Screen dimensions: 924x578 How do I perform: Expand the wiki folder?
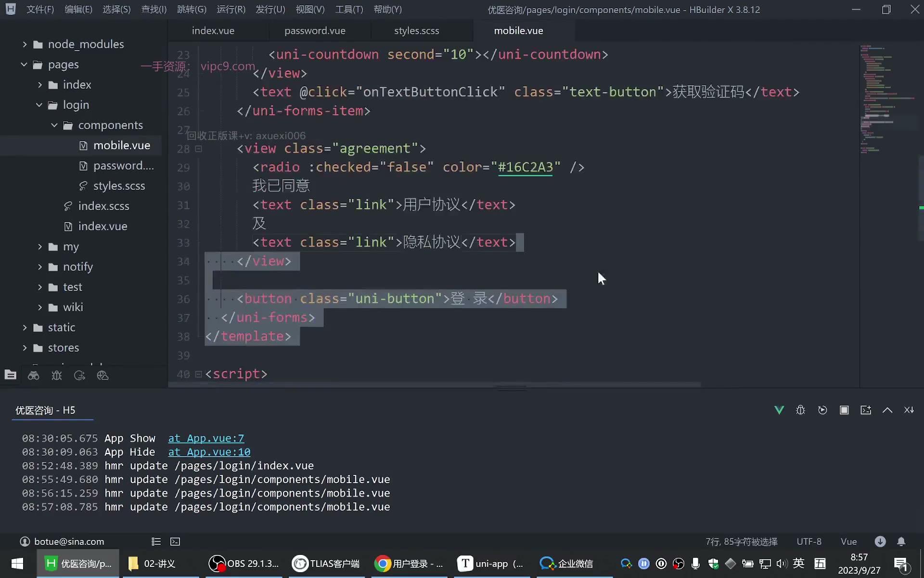pyautogui.click(x=40, y=307)
